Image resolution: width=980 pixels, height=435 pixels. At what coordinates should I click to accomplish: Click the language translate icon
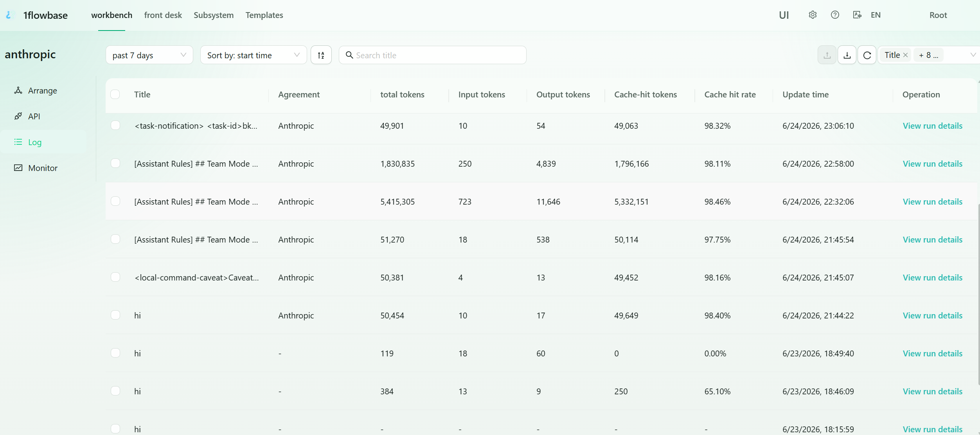[x=857, y=15]
